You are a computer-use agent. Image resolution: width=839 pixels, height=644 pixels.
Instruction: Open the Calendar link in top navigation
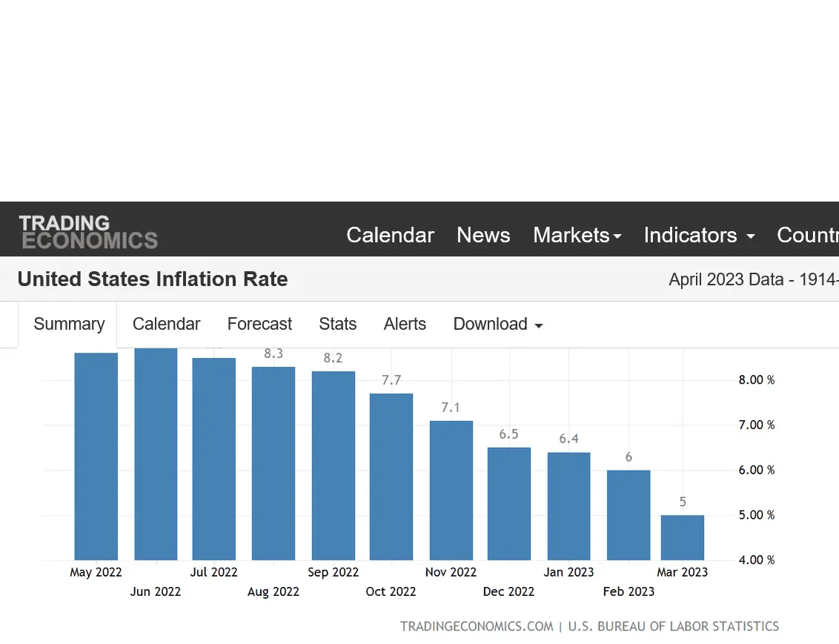[x=390, y=235]
